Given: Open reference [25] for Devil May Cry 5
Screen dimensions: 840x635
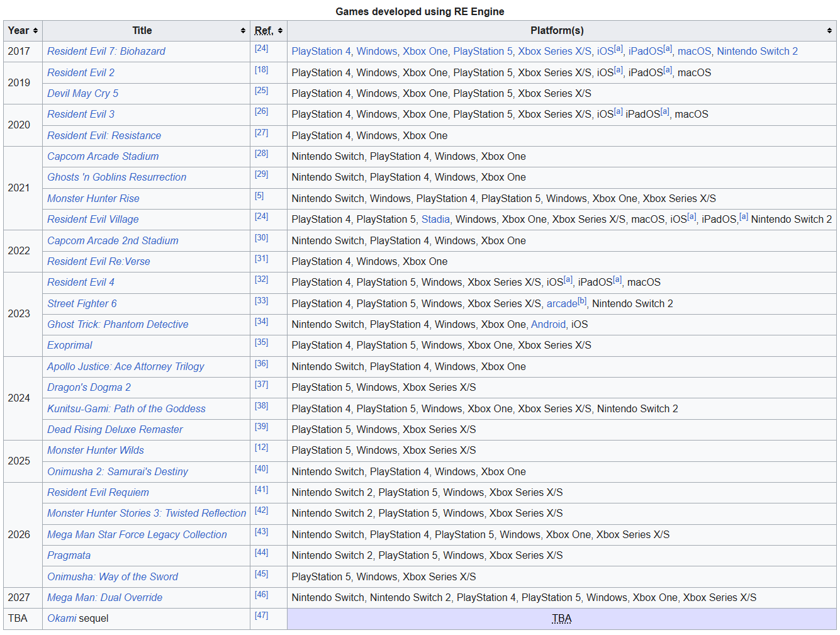Looking at the screenshot, I should [x=261, y=91].
